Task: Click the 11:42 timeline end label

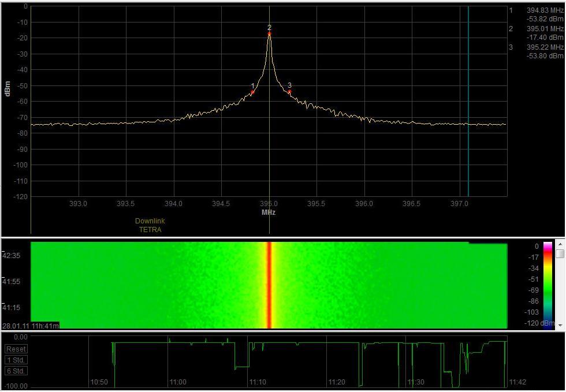Action: 517,382
